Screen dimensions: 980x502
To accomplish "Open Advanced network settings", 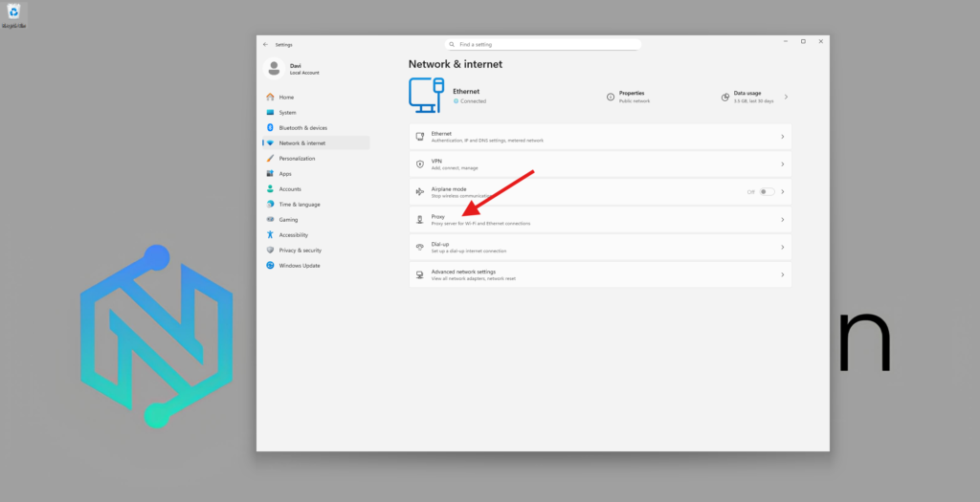I will pyautogui.click(x=600, y=274).
